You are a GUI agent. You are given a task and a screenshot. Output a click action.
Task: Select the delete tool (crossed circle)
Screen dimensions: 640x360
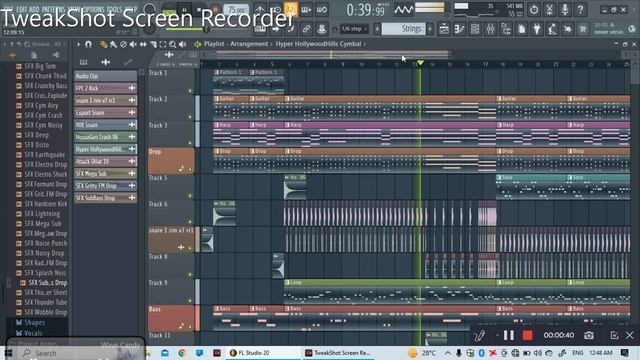[x=123, y=44]
